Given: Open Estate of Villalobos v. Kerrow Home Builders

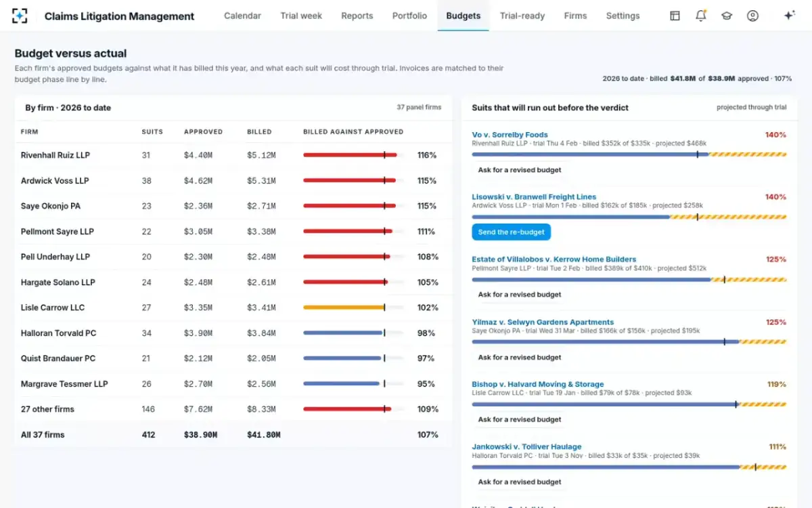Looking at the screenshot, I should pos(554,259).
